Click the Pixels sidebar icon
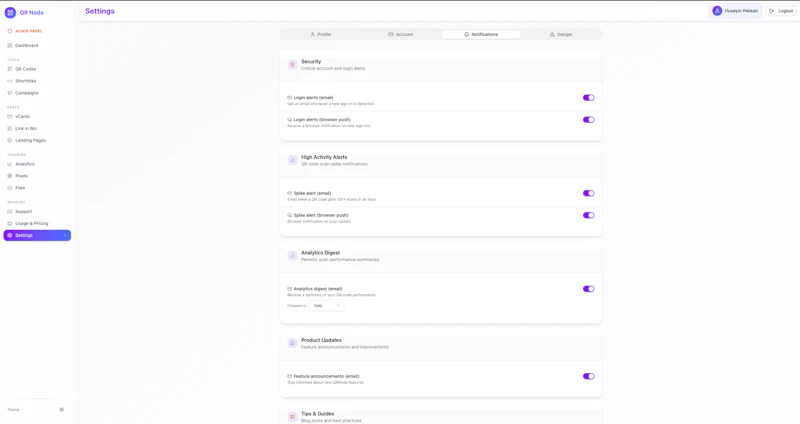 point(10,176)
